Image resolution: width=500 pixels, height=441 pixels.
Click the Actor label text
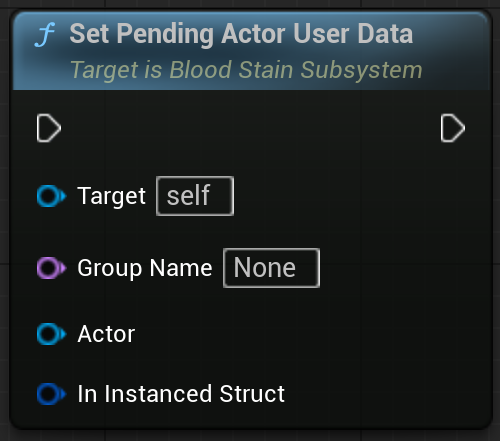coord(106,334)
